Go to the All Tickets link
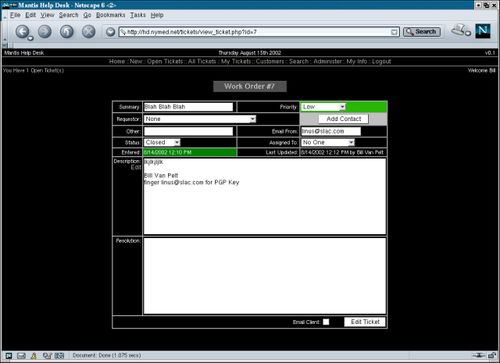 tap(202, 61)
